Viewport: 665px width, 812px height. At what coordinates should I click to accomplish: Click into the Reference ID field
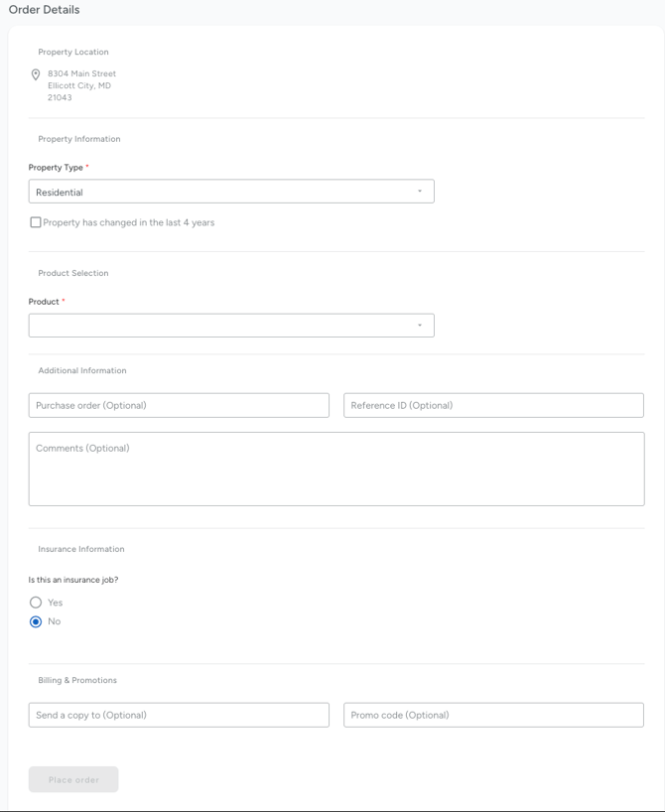[x=493, y=405]
